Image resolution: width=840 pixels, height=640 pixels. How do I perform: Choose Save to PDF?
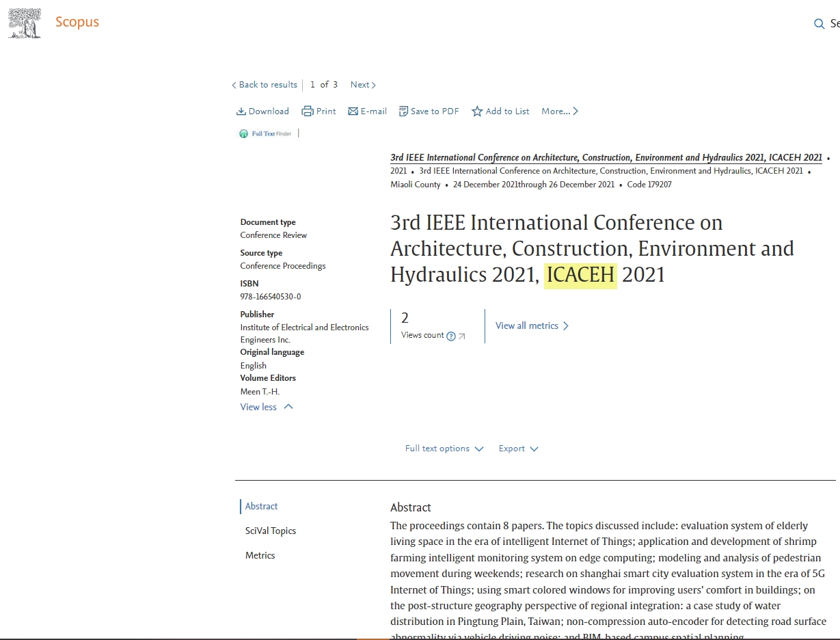(x=429, y=111)
